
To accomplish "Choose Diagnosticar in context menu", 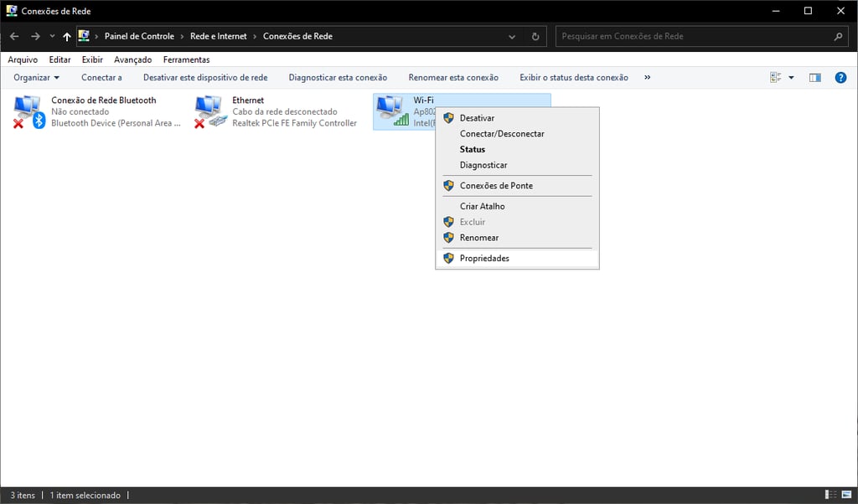I will coord(517,165).
